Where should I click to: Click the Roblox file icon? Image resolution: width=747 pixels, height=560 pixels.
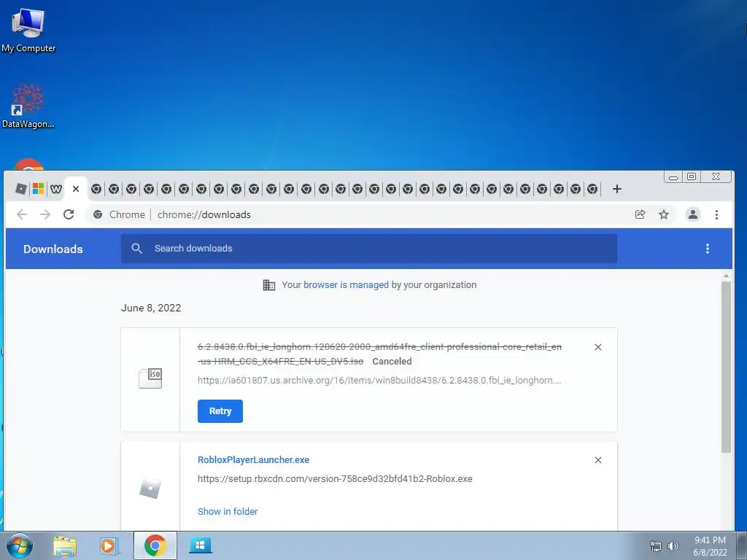coord(150,489)
